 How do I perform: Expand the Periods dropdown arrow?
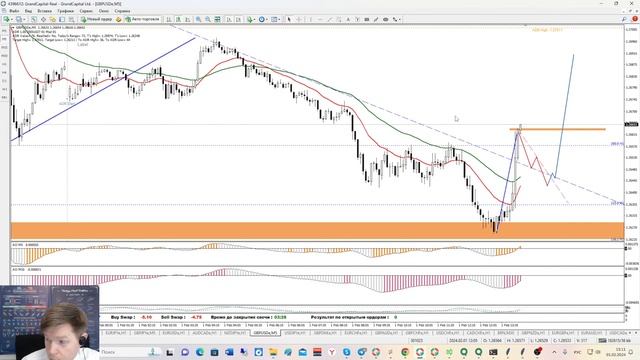[267, 19]
